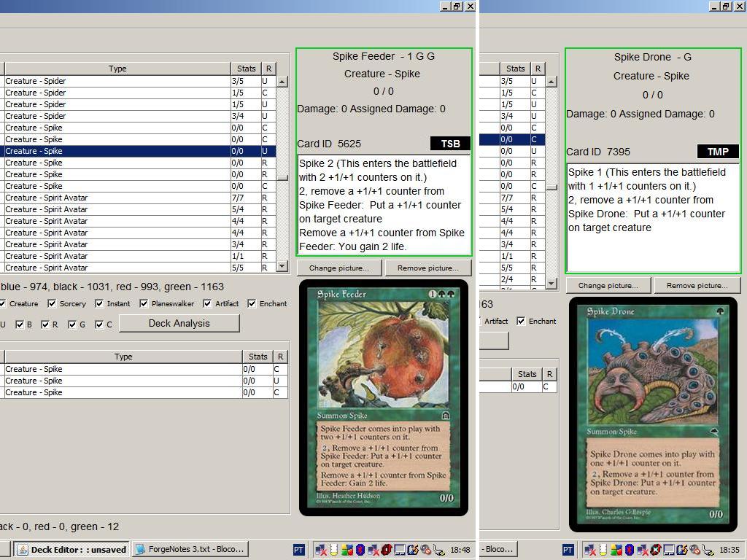Select the first Creature - Spirit Avatar 7/7 row
The image size is (747, 560).
point(117,198)
